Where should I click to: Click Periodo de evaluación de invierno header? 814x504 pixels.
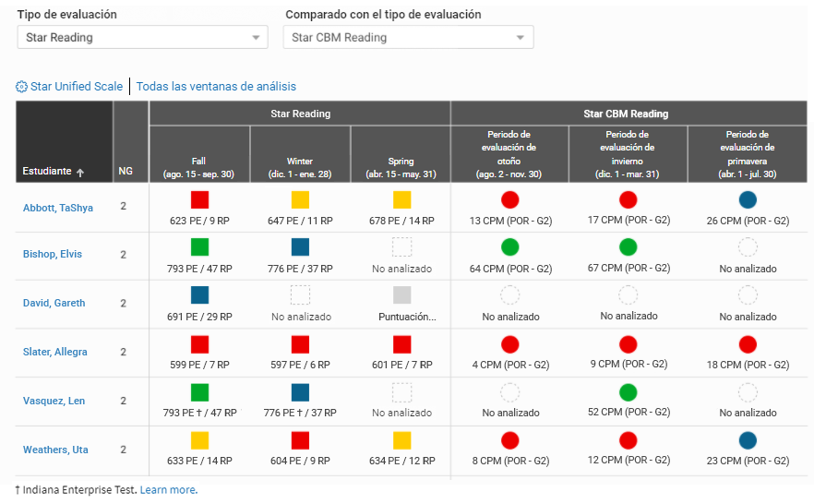pyautogui.click(x=628, y=154)
